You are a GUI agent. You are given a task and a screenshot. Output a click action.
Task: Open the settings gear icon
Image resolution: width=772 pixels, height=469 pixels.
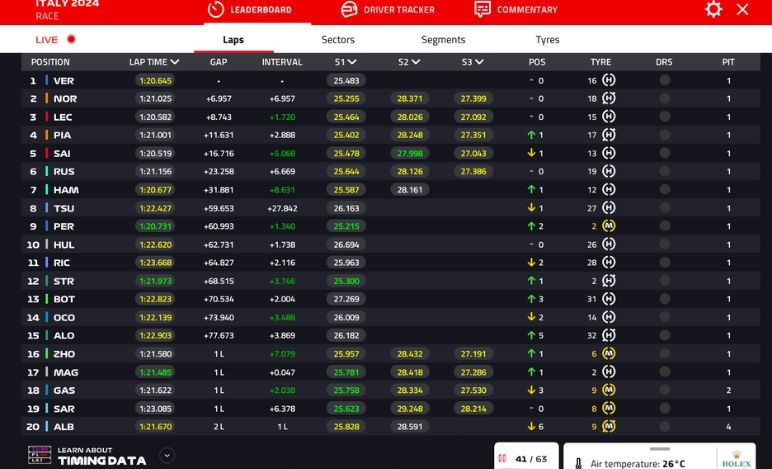(x=713, y=9)
